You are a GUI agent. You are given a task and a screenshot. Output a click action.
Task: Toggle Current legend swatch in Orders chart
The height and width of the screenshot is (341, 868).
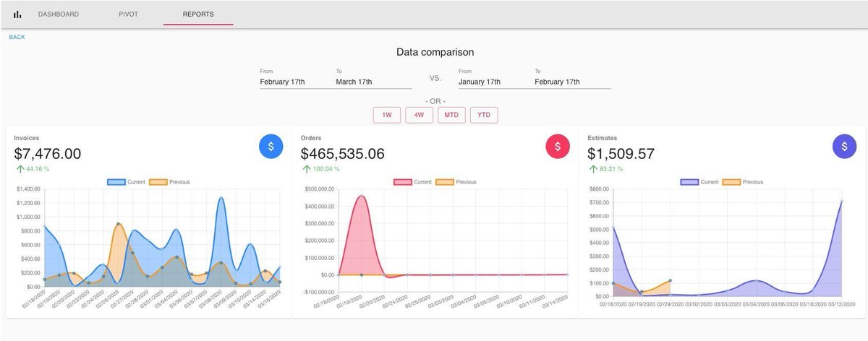[403, 182]
